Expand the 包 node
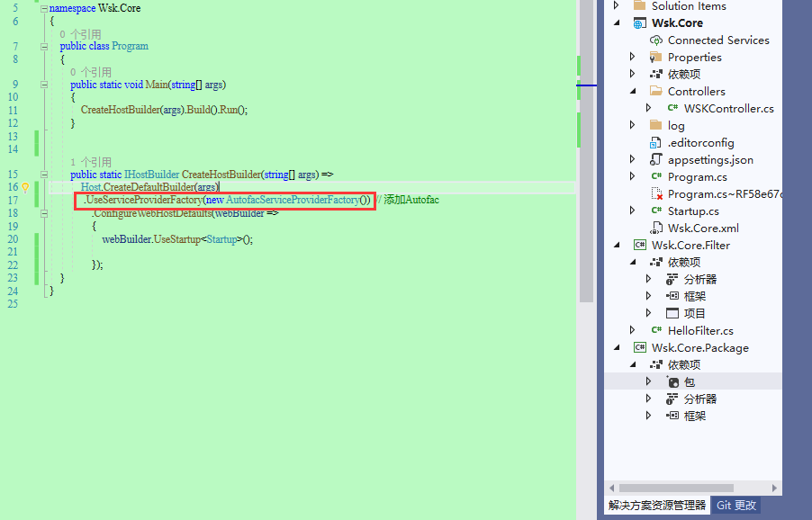 click(648, 381)
